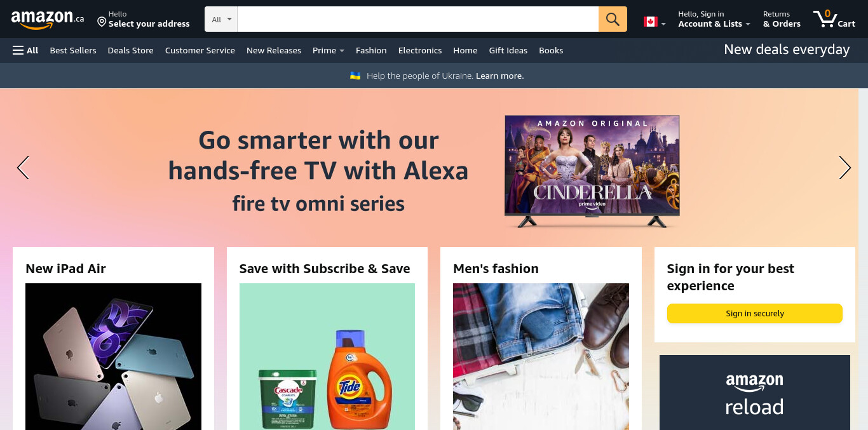Expand the All search category dropdown
868x430 pixels.
click(x=221, y=19)
